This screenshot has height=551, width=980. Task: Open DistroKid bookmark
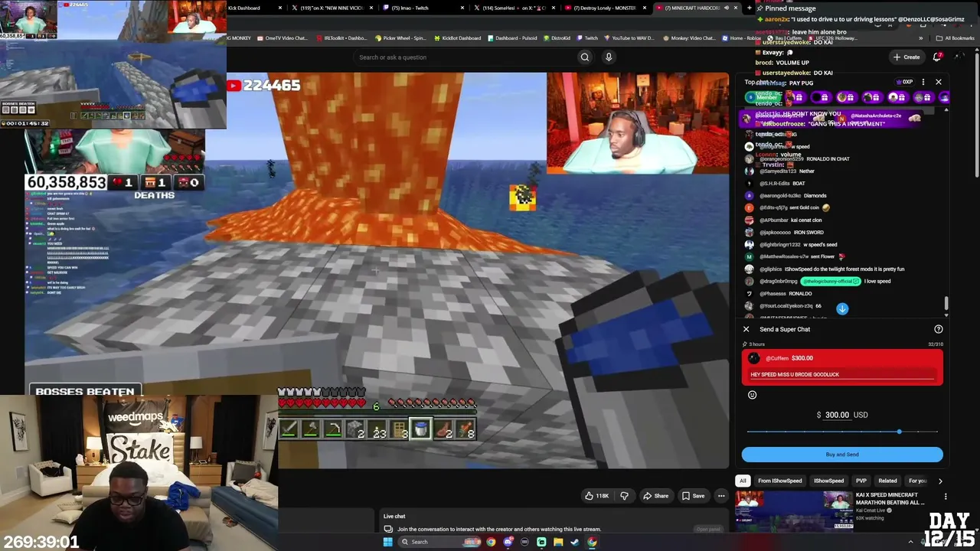[x=557, y=38]
